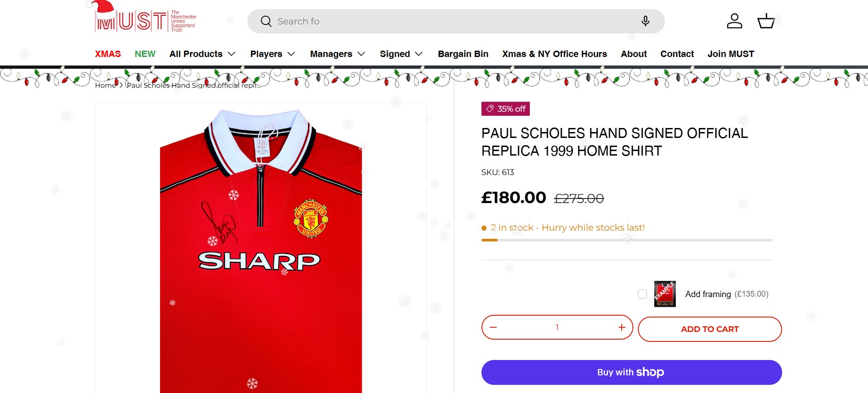This screenshot has height=393, width=868.
Task: Increase quantity with the plus icon
Action: (x=622, y=327)
